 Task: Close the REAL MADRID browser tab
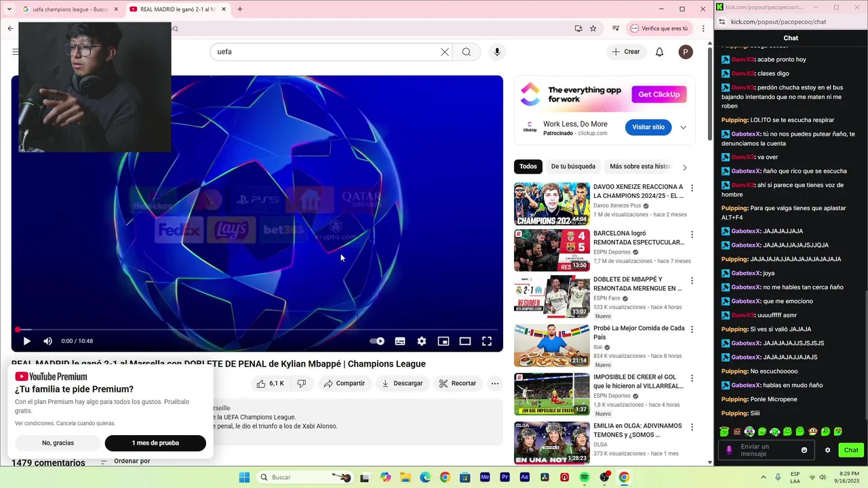[224, 9]
